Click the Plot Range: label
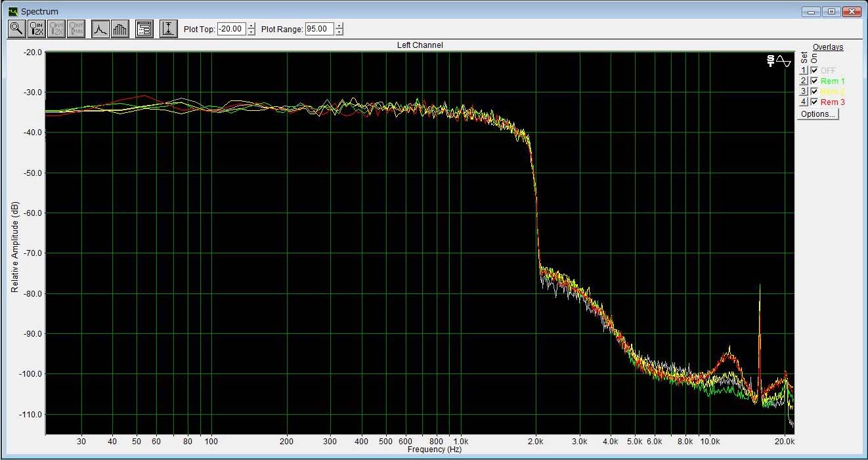 [x=282, y=30]
